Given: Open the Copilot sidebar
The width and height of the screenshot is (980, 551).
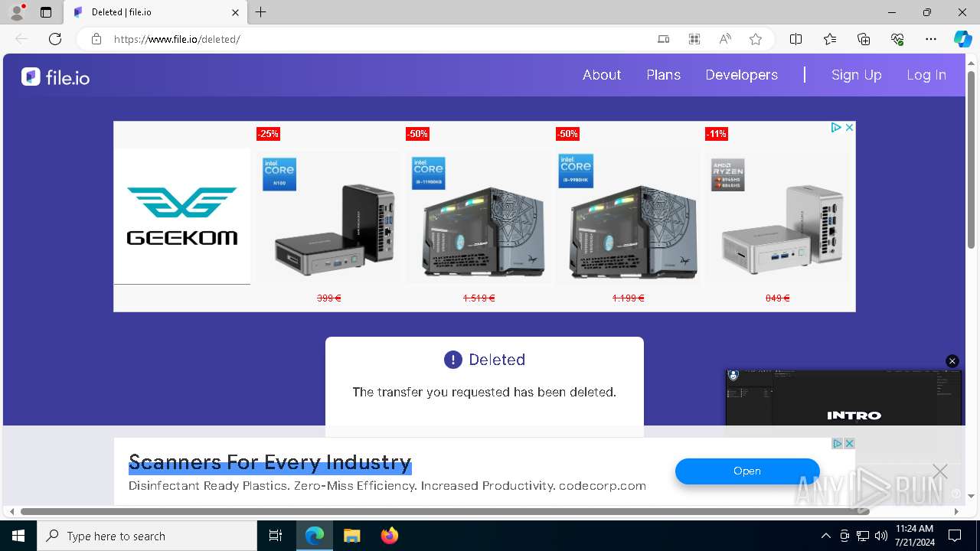Looking at the screenshot, I should 962,39.
